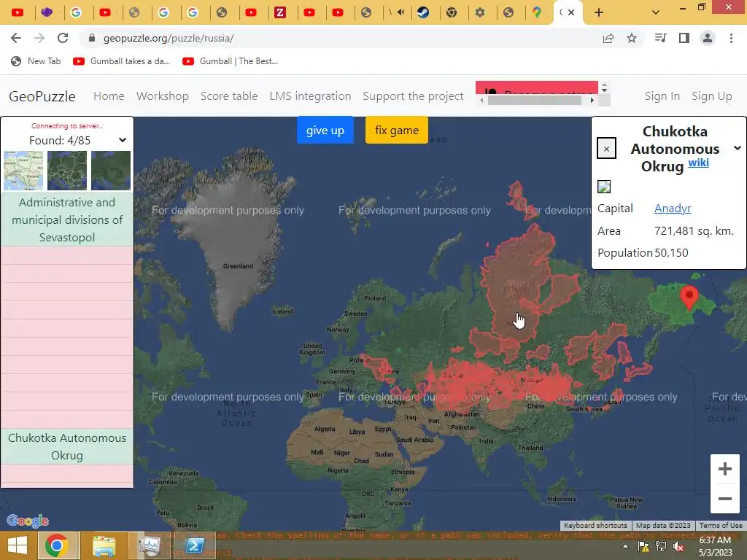
Task: Open Support the project page
Action: point(413,96)
